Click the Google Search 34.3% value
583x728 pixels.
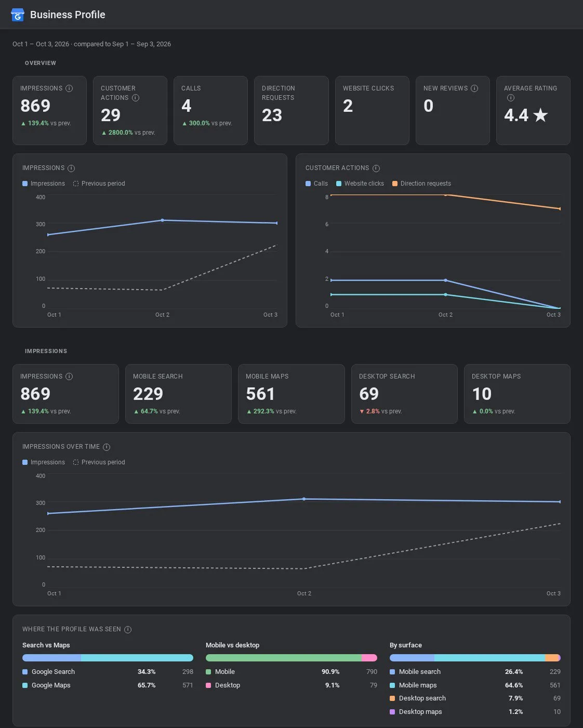coord(147,672)
